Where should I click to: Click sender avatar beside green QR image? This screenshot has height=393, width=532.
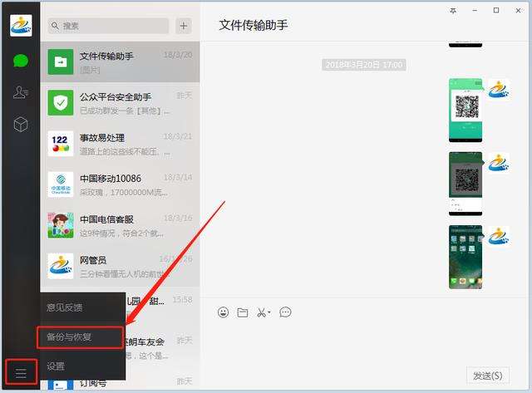click(x=499, y=90)
